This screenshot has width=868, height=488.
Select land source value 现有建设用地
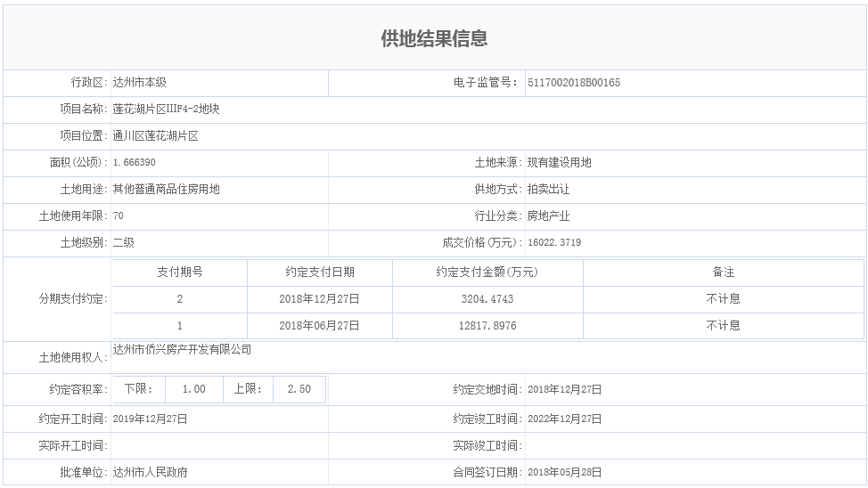559,162
